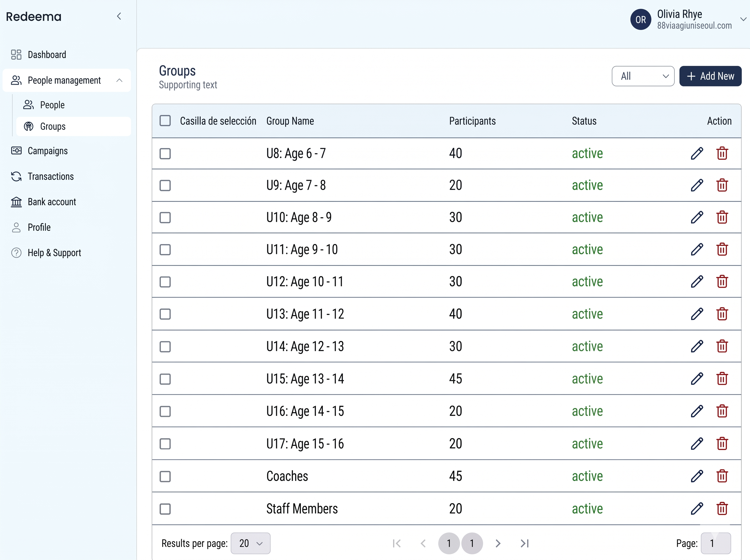750x560 pixels.
Task: Go to the last page icon
Action: tap(525, 543)
